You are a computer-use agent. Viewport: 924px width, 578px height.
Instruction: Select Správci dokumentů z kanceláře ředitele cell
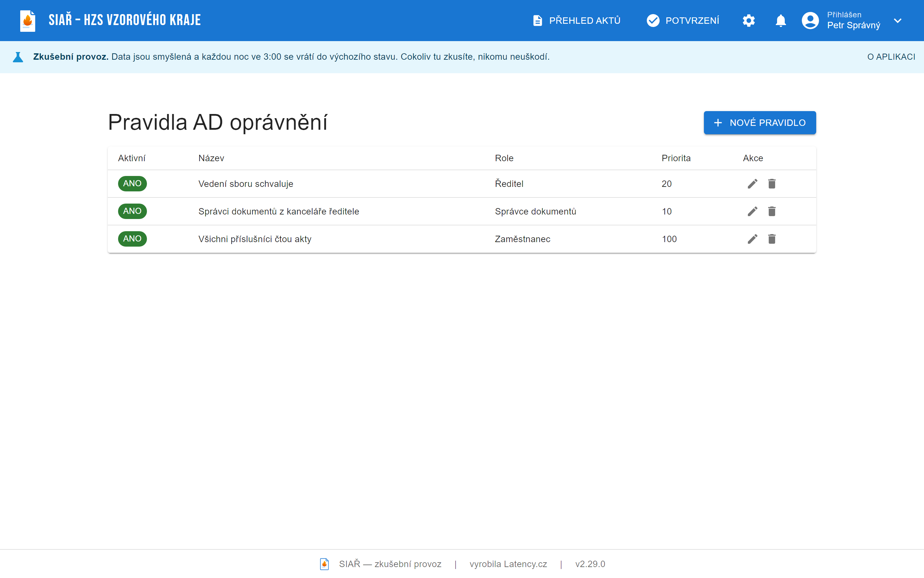279,211
